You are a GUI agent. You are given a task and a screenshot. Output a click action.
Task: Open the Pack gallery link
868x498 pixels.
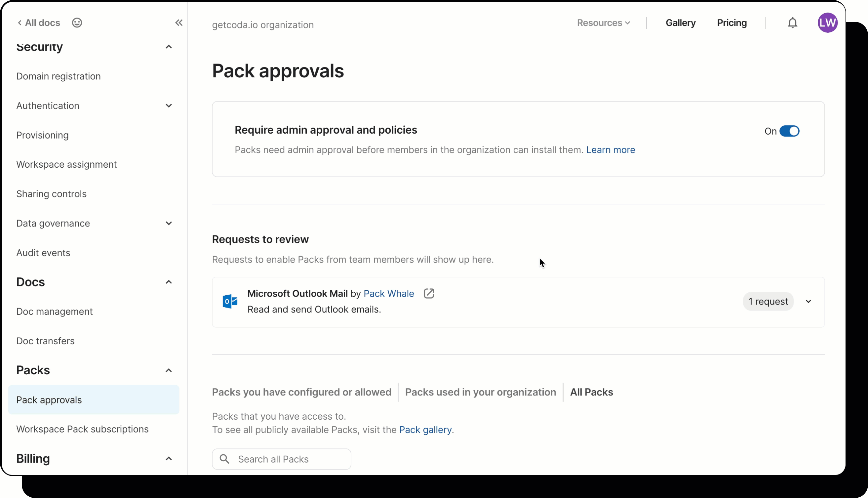425,430
